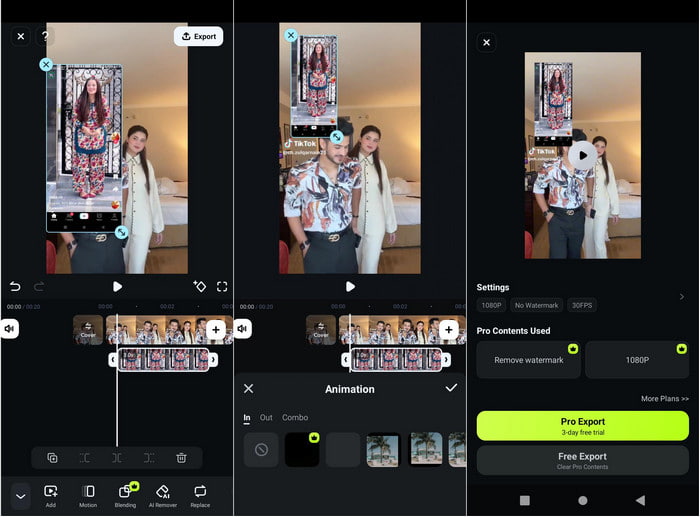The image size is (700, 517).
Task: Play preview in middle screen
Action: [350, 286]
